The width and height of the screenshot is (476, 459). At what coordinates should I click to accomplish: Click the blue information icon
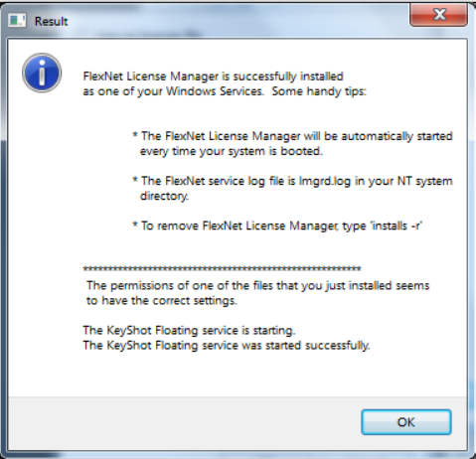point(42,73)
